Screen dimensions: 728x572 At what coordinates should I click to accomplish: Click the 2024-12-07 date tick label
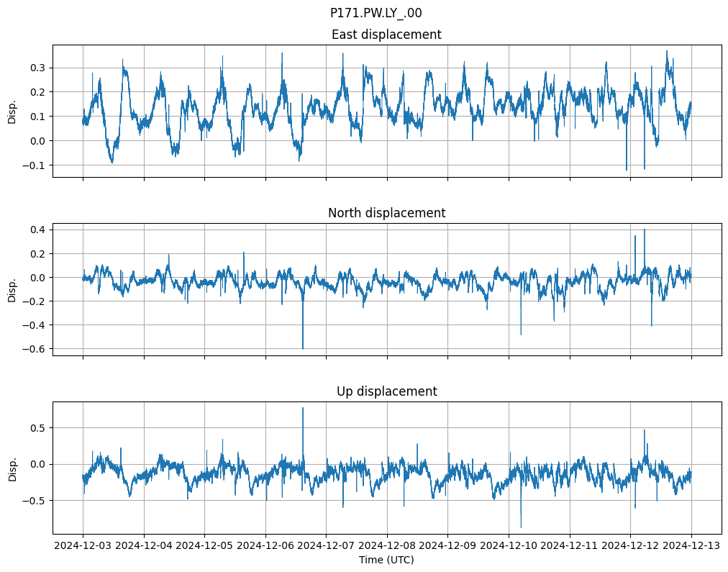pyautogui.click(x=326, y=546)
